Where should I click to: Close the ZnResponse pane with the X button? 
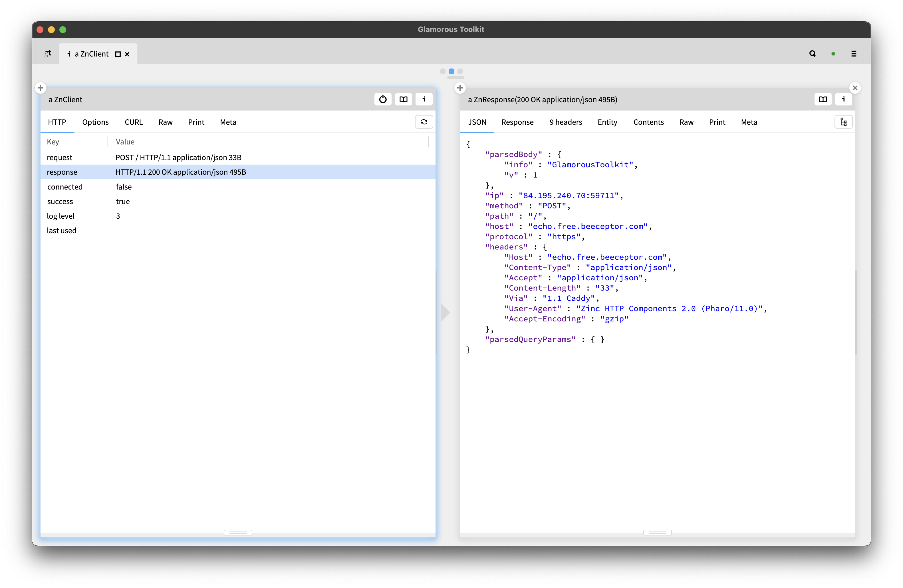point(855,88)
